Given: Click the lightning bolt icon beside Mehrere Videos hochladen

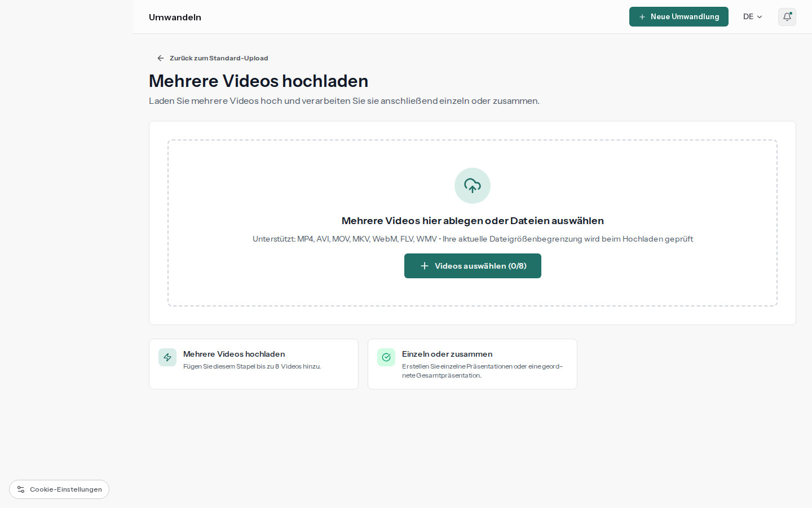Looking at the screenshot, I should click(167, 357).
